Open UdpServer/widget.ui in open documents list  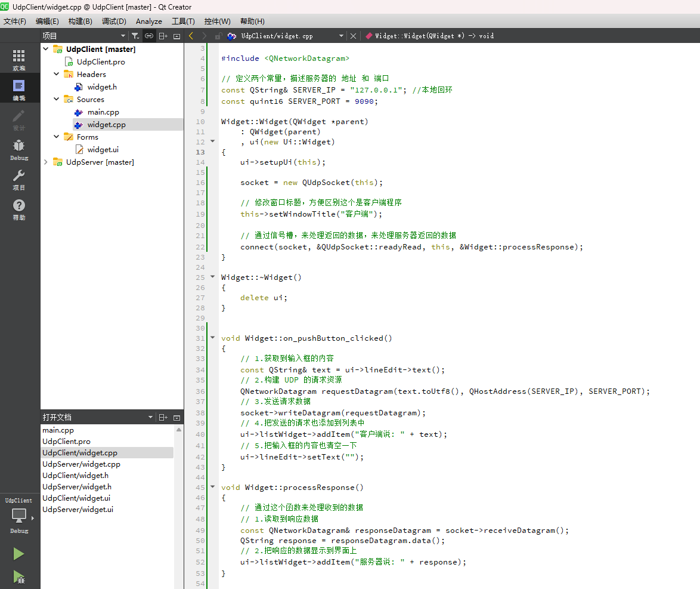78,510
